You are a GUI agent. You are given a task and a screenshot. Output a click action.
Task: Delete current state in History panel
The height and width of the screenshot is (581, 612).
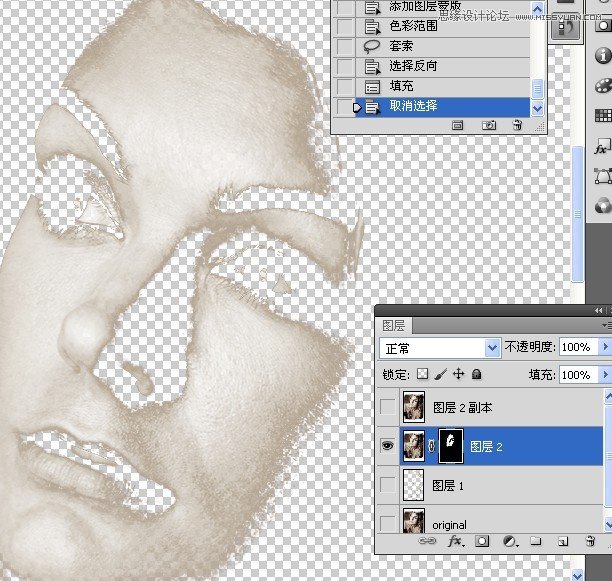(517, 125)
